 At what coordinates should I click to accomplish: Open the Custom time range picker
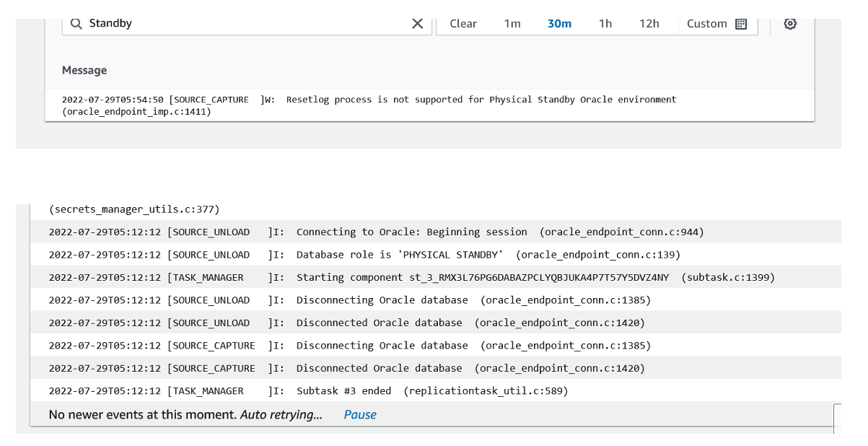point(707,24)
